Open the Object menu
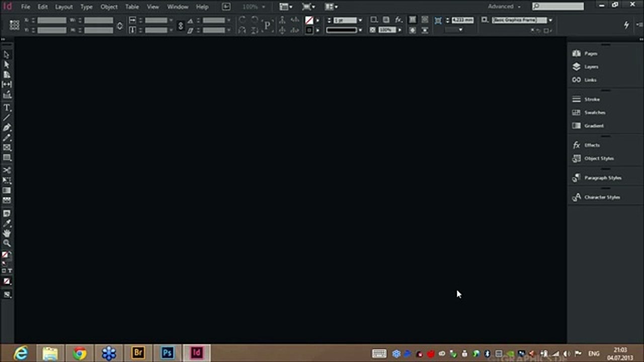The height and width of the screenshot is (362, 644). tap(109, 7)
